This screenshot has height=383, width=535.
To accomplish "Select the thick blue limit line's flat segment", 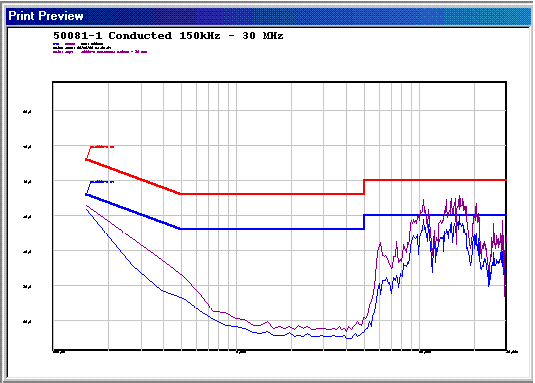I will (272, 229).
